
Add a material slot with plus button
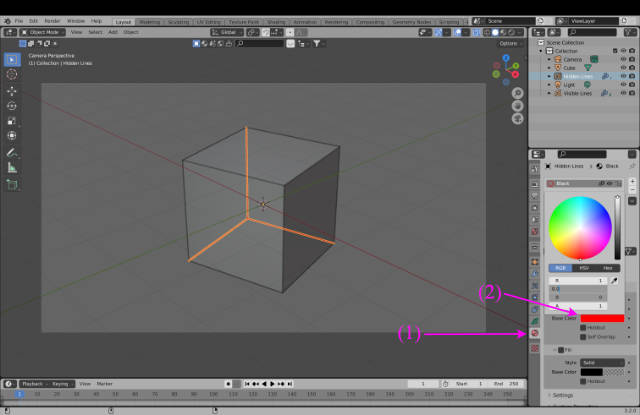coord(632,181)
